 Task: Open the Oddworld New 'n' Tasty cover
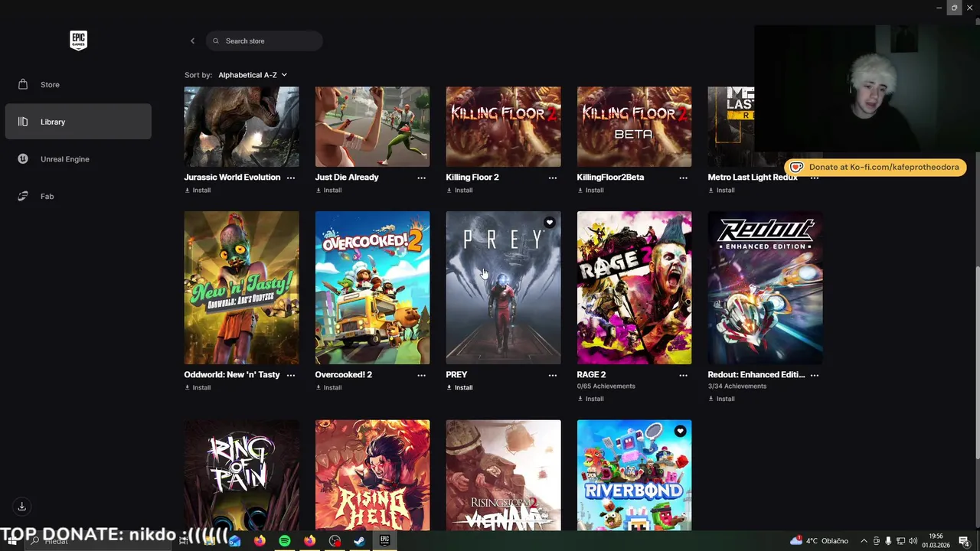(x=241, y=288)
